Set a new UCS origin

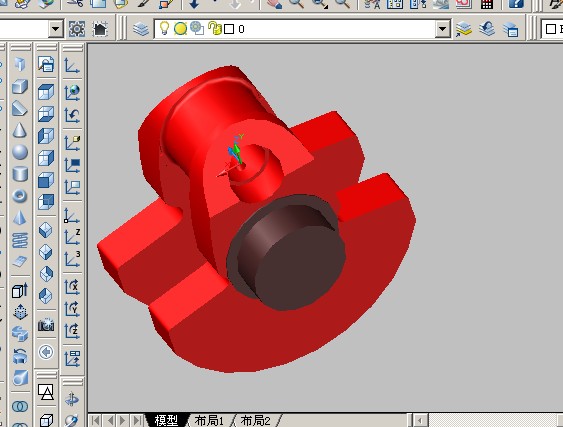point(72,215)
